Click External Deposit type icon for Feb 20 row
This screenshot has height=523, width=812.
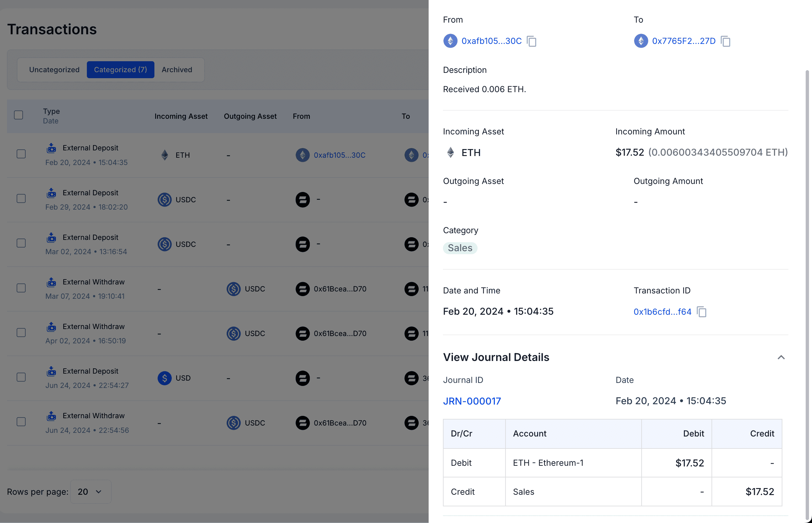(x=51, y=148)
